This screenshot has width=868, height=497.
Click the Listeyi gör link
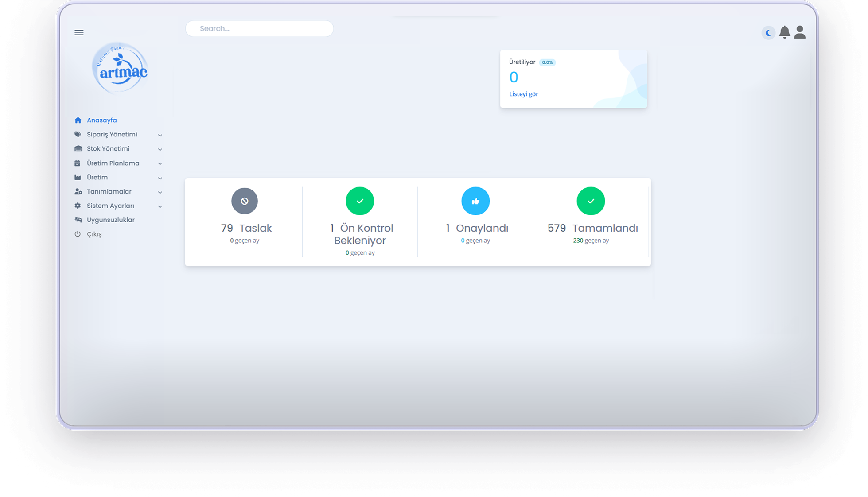(523, 94)
